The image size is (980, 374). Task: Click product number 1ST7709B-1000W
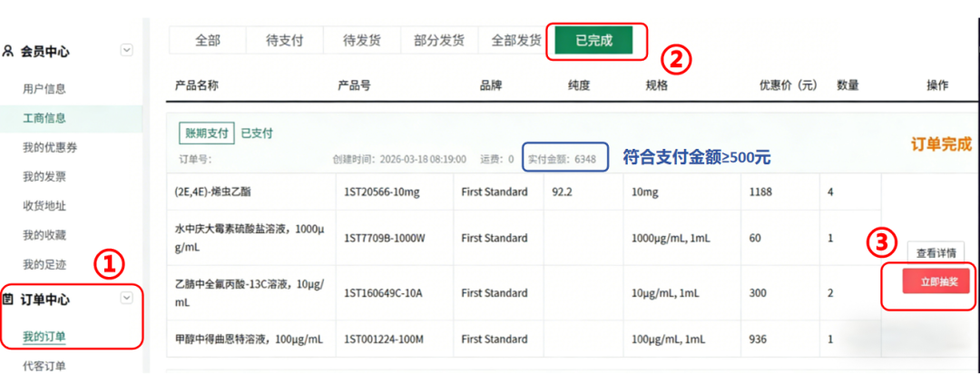385,238
